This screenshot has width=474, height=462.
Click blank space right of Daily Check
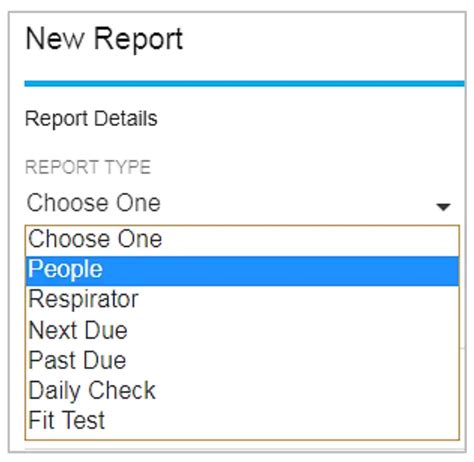point(307,390)
